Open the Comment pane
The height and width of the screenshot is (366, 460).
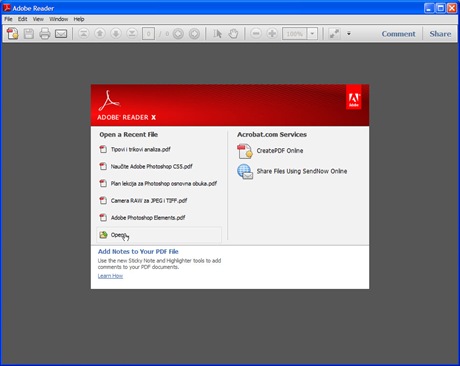click(x=398, y=34)
